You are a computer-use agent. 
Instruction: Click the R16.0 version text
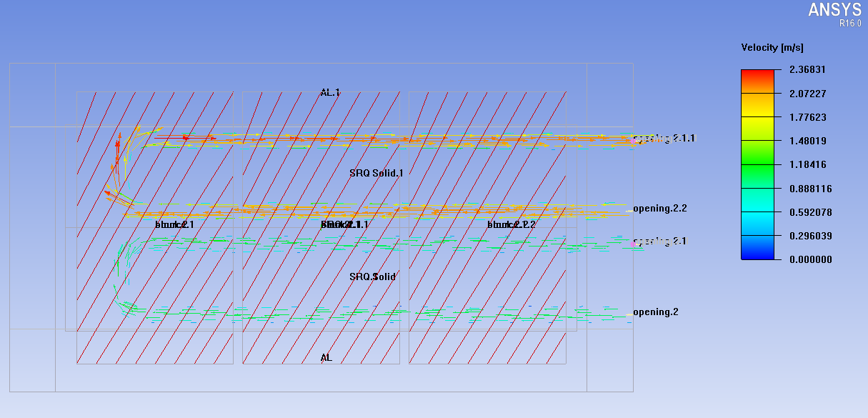point(851,24)
